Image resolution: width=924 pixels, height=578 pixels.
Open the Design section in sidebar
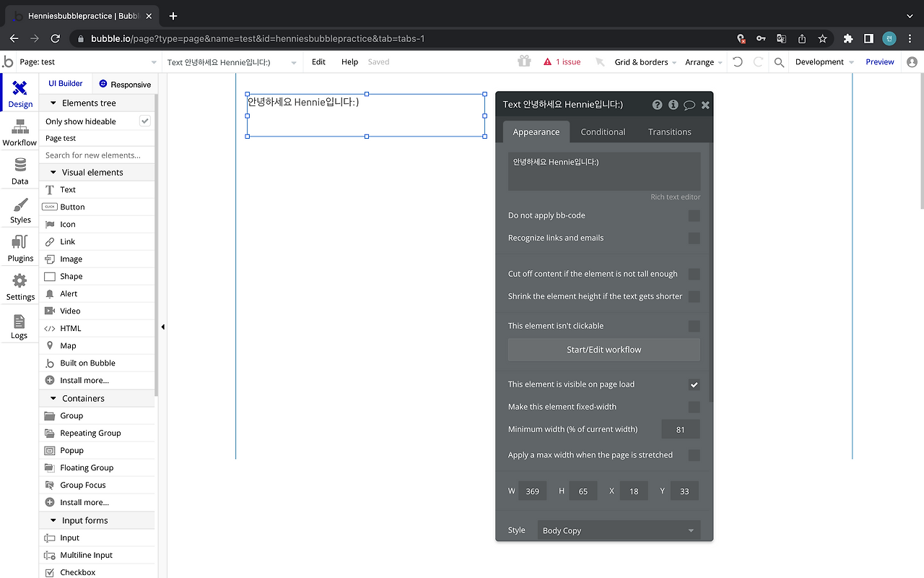pyautogui.click(x=20, y=94)
